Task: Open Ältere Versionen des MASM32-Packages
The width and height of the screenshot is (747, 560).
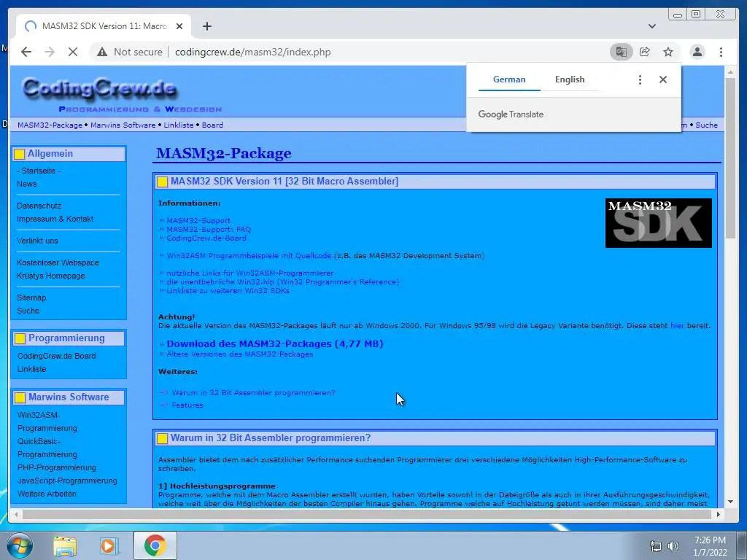Action: (x=239, y=354)
